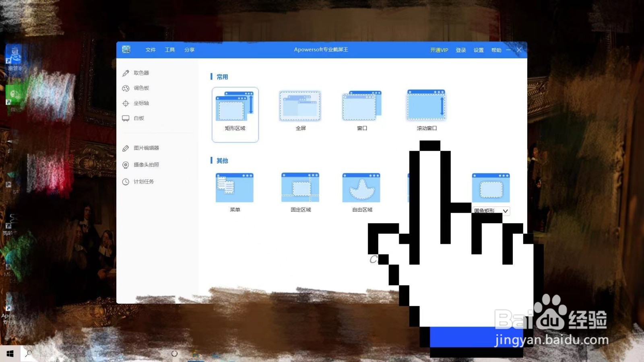Open the 调色板 palette tool
The height and width of the screenshot is (362, 644).
pyautogui.click(x=136, y=88)
